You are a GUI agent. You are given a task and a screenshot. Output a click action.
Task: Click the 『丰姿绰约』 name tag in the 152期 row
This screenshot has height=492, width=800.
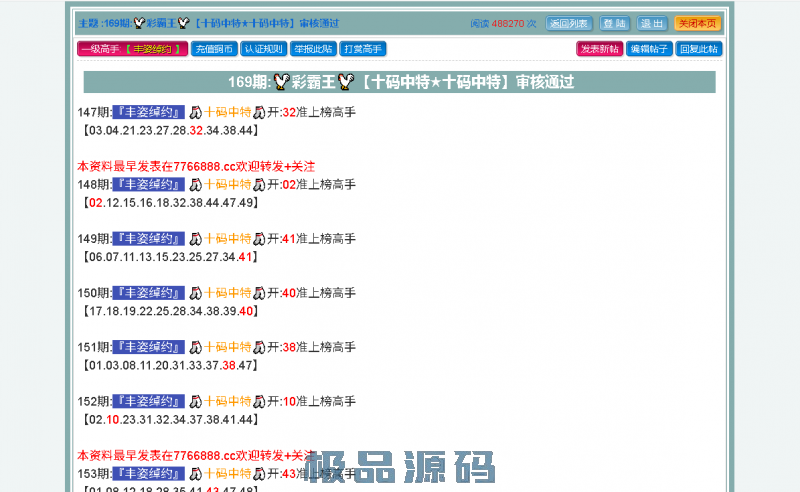tap(149, 401)
